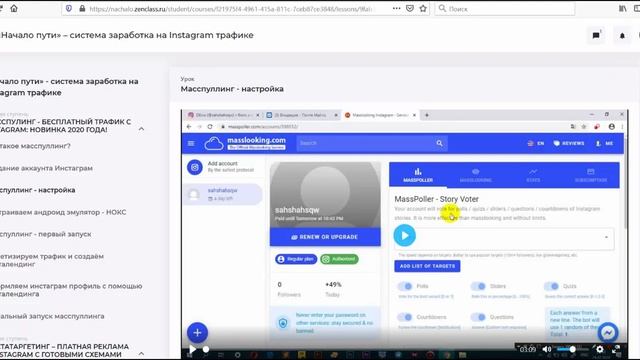Toggle the Quizs switch
Screen dimensions: 640x360
[x=551, y=286]
